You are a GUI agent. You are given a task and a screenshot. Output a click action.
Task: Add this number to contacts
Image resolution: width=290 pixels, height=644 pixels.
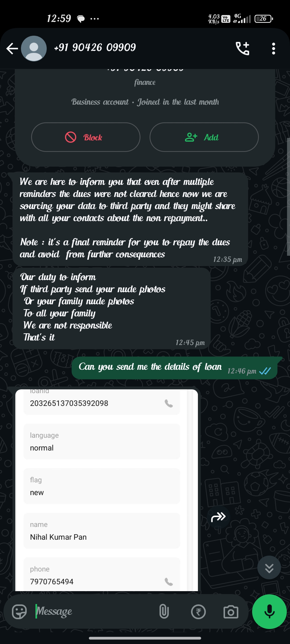204,137
